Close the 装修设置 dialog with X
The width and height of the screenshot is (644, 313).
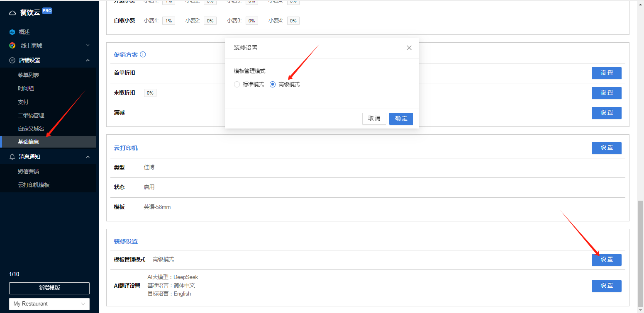pyautogui.click(x=409, y=48)
